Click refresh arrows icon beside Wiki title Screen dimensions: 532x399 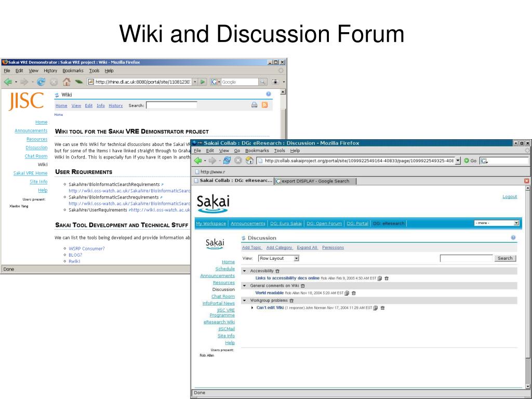57,95
